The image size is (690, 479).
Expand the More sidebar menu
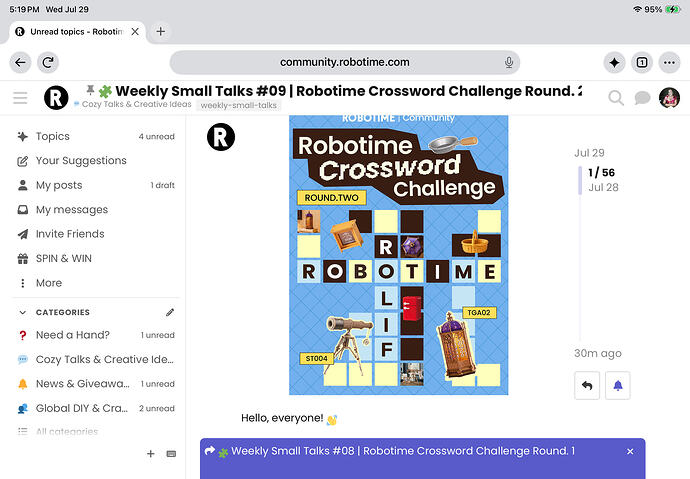click(x=95, y=283)
